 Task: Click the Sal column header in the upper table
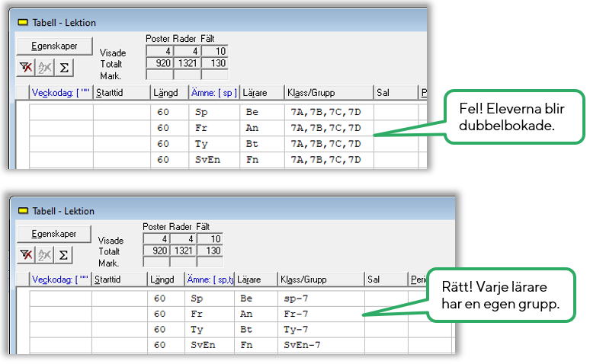click(383, 93)
